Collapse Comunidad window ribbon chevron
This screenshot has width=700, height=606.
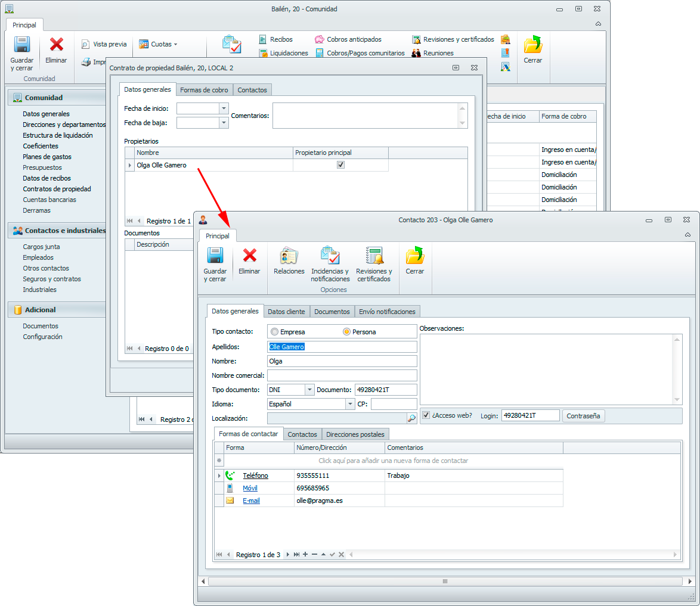(598, 24)
